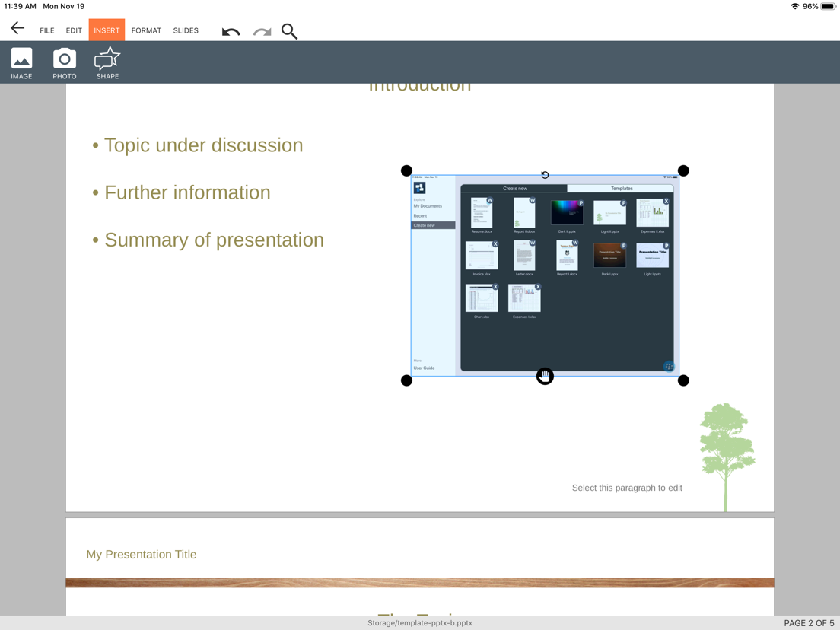
Task: Tap the green tree graphic
Action: click(727, 457)
